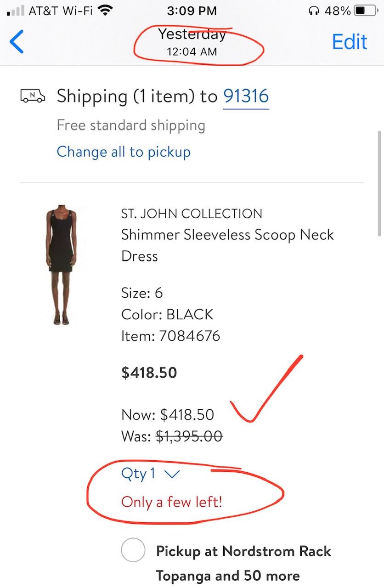Click Change all to pickup
Image resolution: width=384 pixels, height=588 pixels.
(124, 152)
